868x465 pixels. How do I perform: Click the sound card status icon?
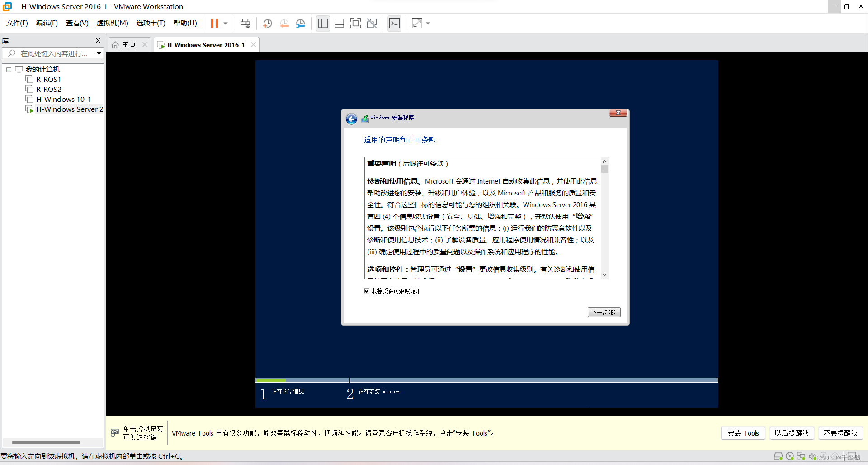click(812, 456)
